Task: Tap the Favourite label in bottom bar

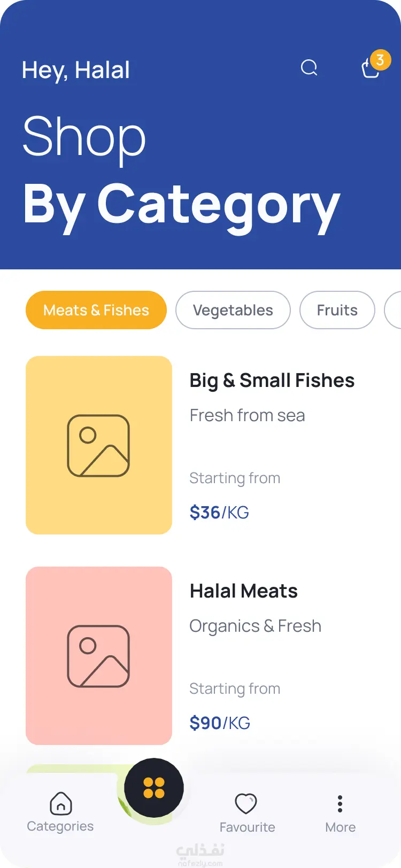Action: [247, 827]
